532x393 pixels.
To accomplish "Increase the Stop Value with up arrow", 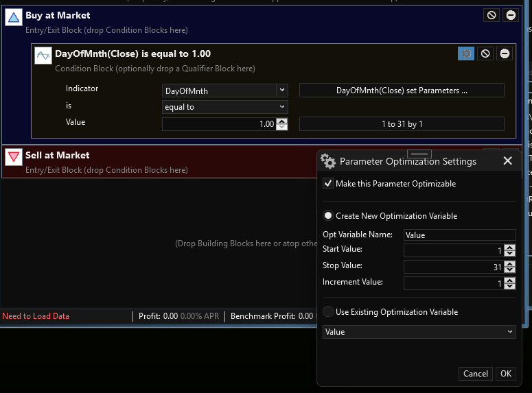I will (x=509, y=263).
